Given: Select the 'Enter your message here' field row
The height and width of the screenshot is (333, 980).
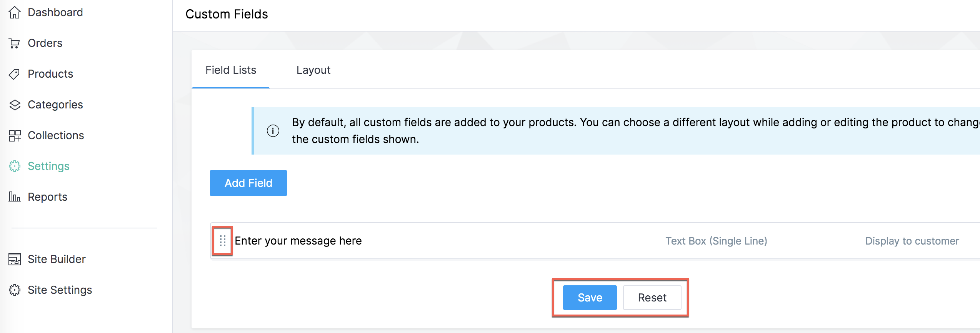Looking at the screenshot, I should click(x=298, y=241).
